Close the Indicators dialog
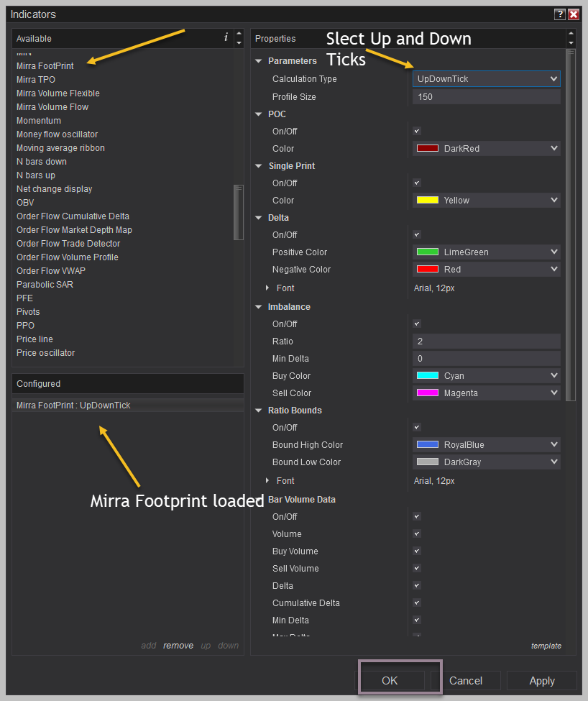The height and width of the screenshot is (701, 588). coord(574,14)
